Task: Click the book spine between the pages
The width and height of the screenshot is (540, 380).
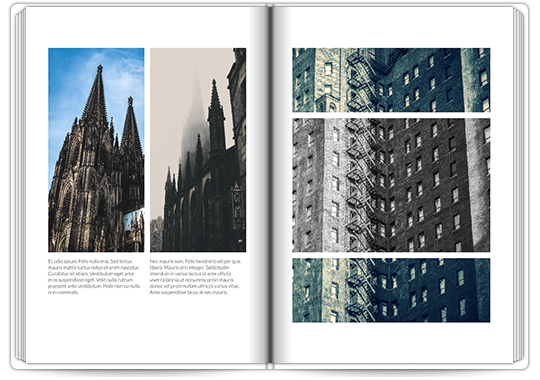Action: pos(270,186)
